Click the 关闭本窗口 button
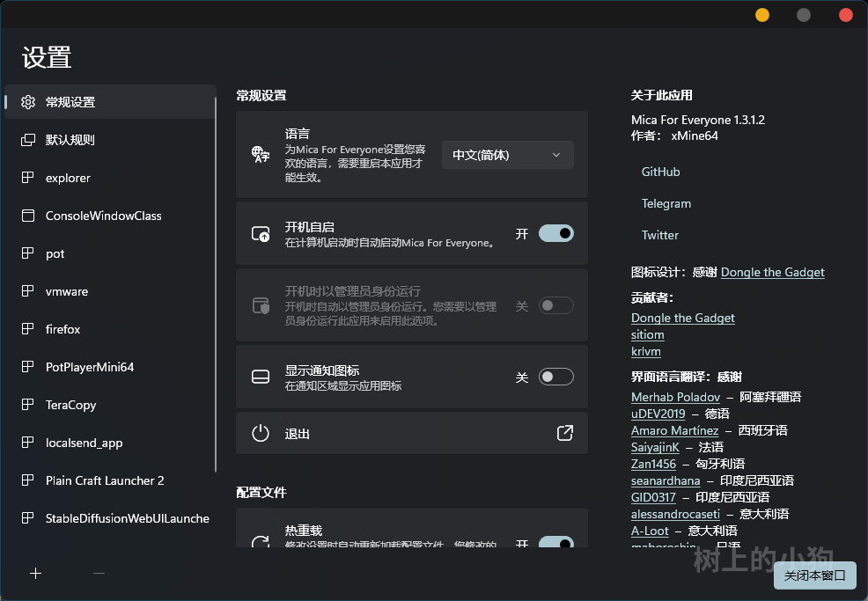This screenshot has height=601, width=868. click(814, 575)
